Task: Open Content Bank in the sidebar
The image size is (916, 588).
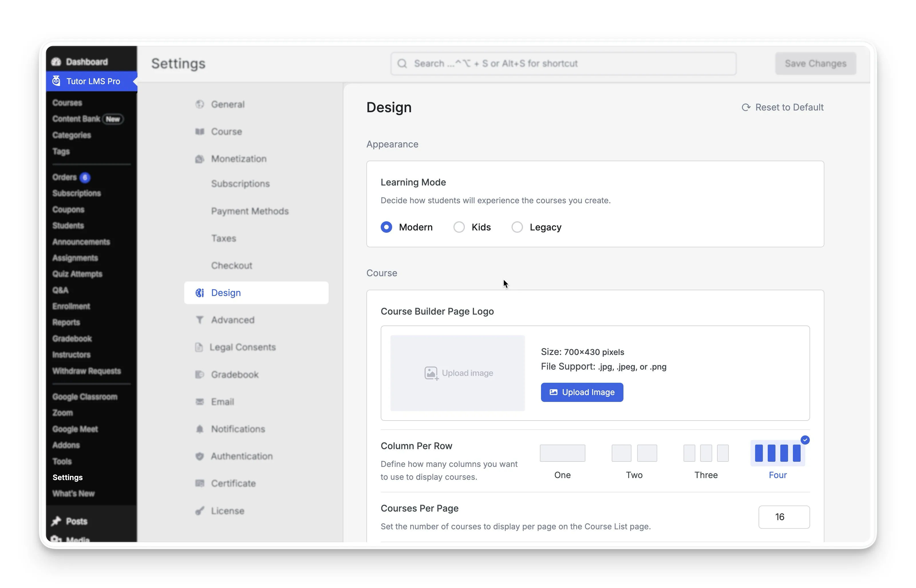Action: [76, 119]
